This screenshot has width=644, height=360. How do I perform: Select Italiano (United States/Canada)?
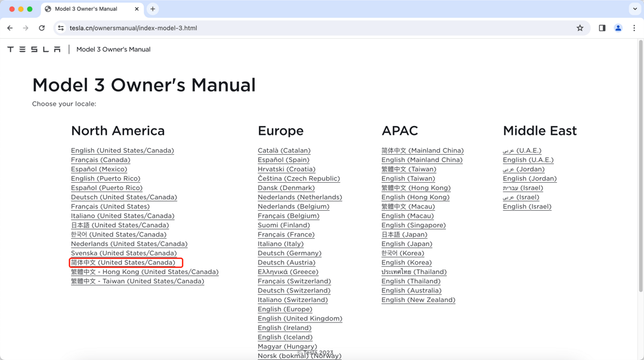(123, 216)
